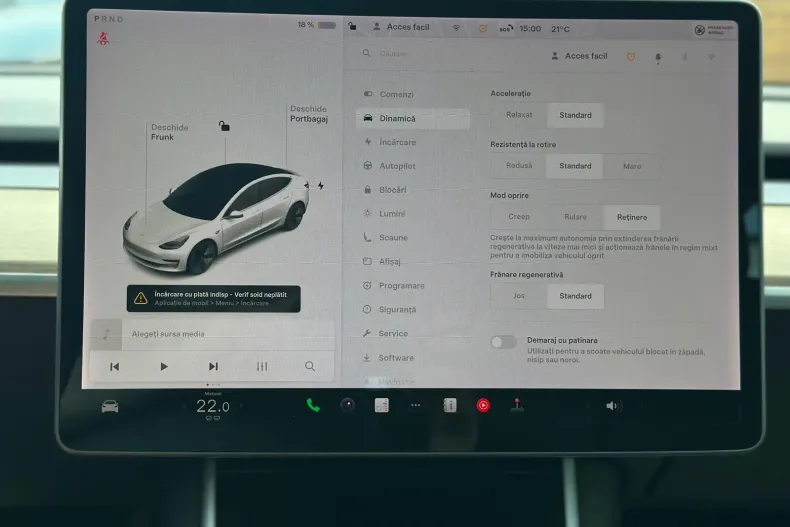
Task: Open the red media player app
Action: tap(483, 405)
